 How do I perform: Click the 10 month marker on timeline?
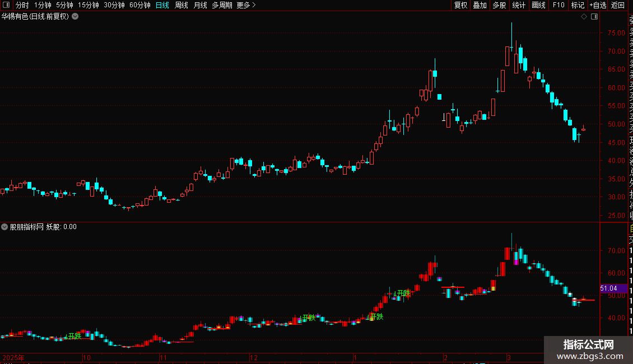coord(86,357)
